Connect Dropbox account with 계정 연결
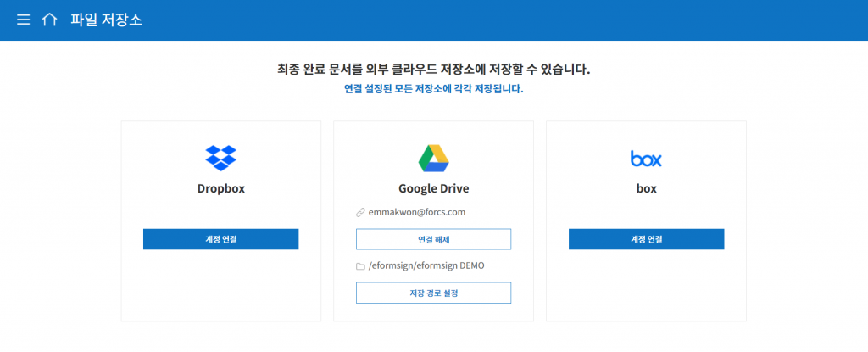 click(221, 239)
